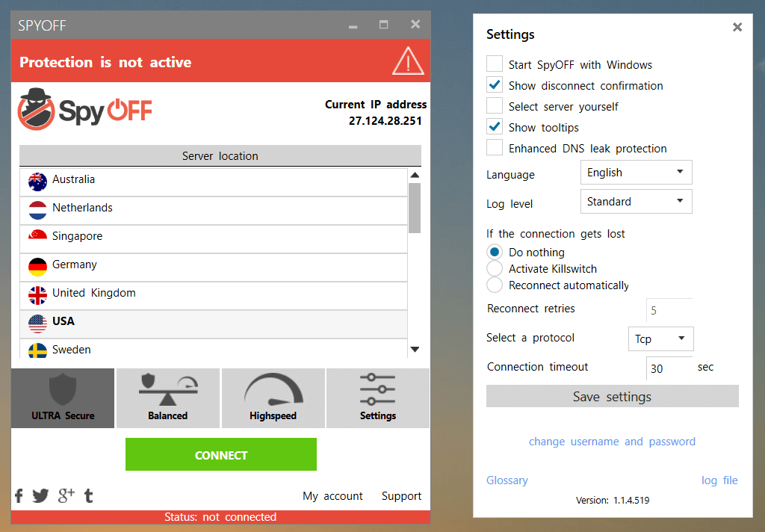Open the Log level dropdown

(x=637, y=202)
